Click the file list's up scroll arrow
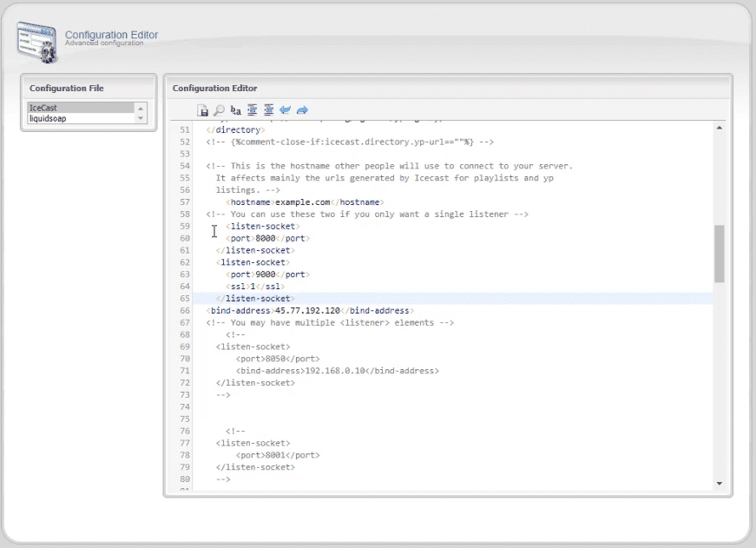This screenshot has height=548, width=756. (141, 108)
